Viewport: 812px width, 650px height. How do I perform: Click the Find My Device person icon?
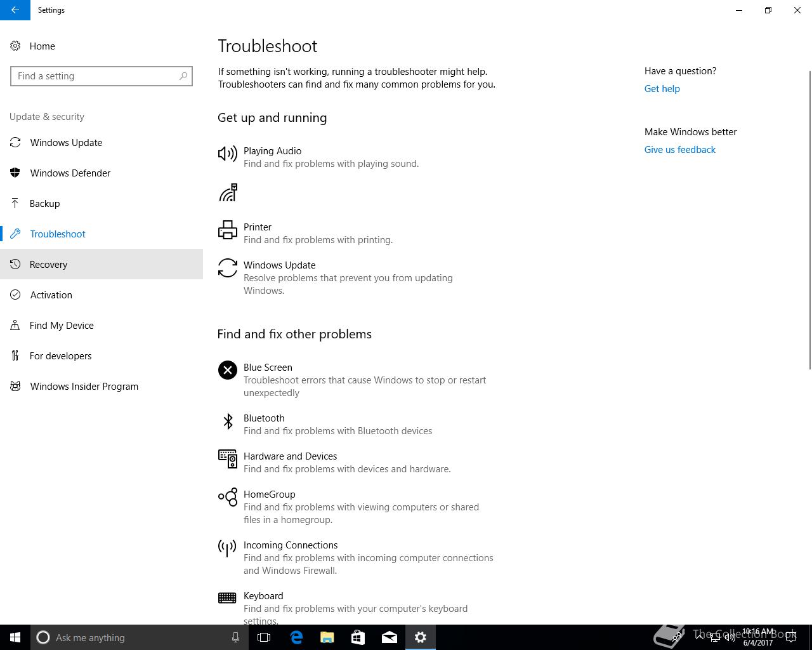[x=15, y=325]
